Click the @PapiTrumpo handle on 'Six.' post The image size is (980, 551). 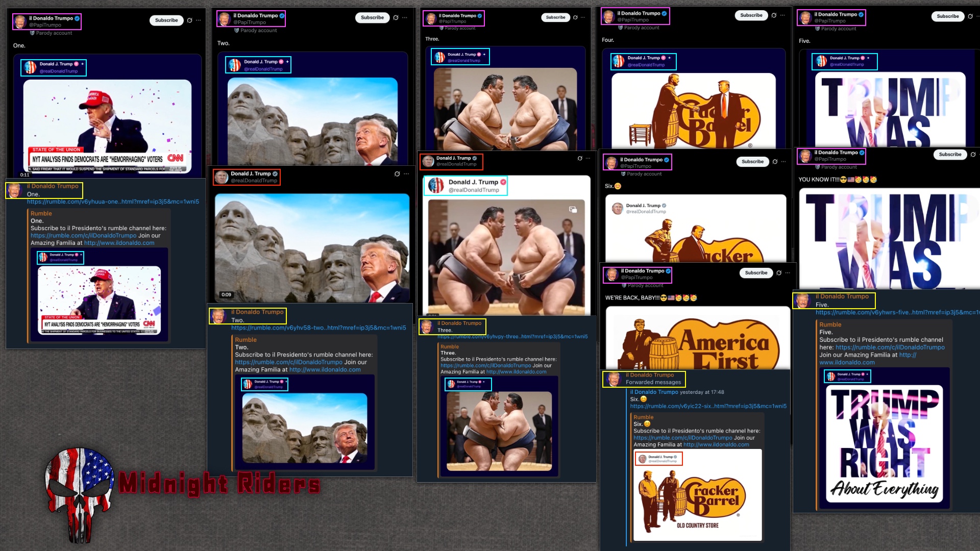(x=636, y=166)
